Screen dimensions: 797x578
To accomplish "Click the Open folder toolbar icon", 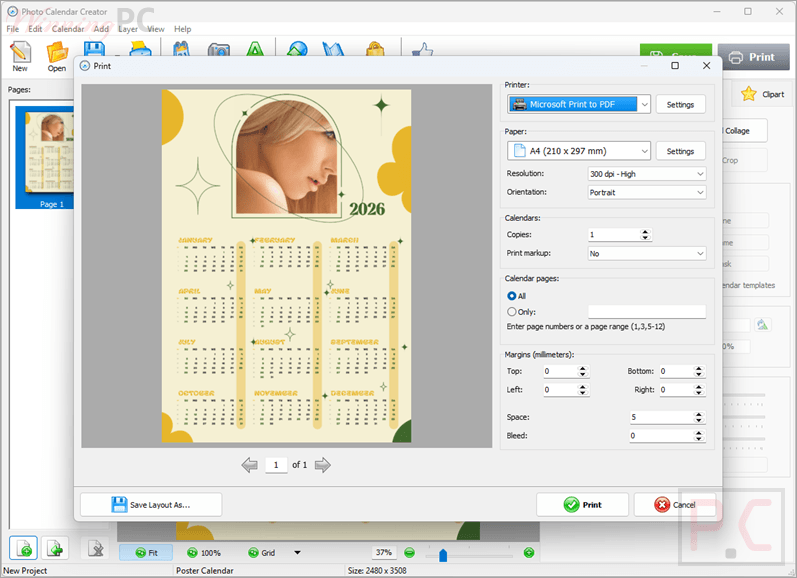I will coord(56,56).
